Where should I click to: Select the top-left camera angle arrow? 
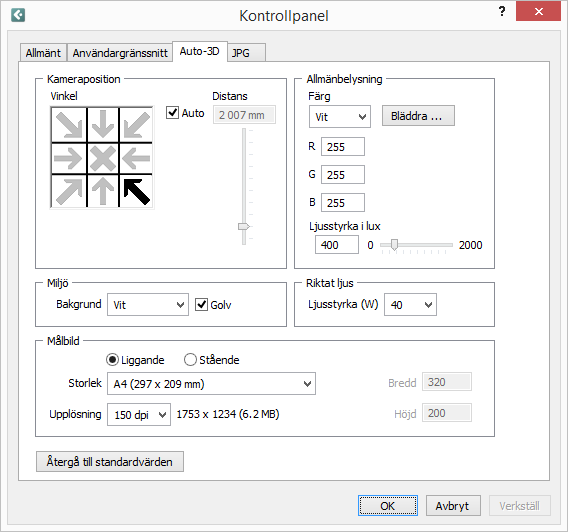69,125
